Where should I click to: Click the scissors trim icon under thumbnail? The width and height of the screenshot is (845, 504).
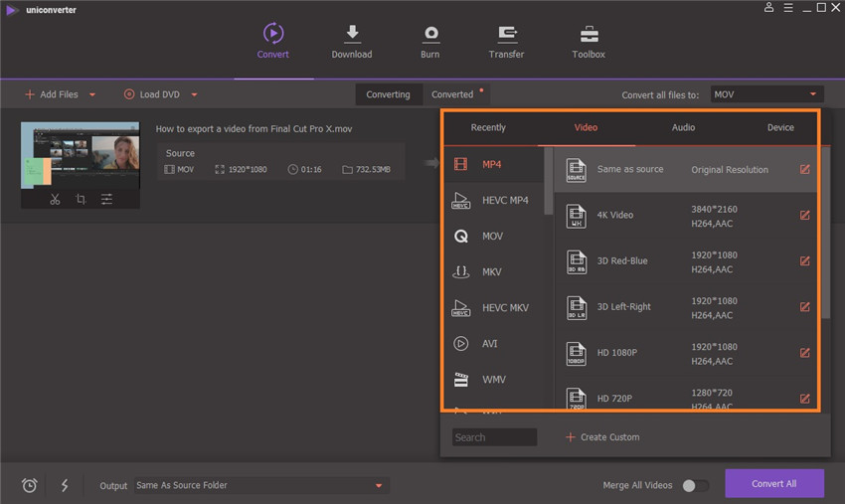[x=55, y=199]
